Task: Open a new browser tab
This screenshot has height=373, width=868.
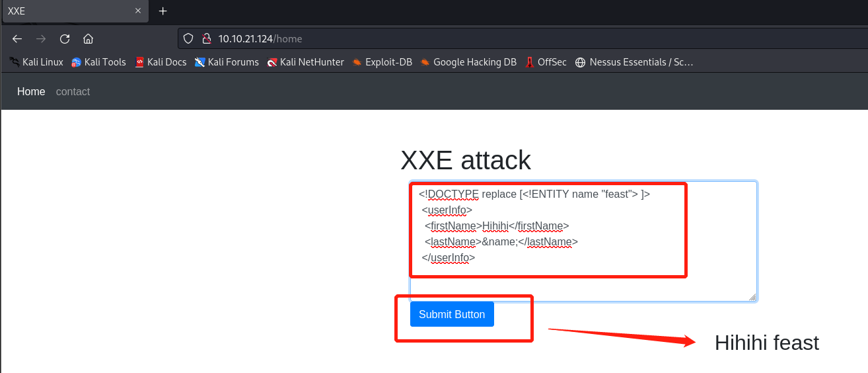Action: [163, 11]
